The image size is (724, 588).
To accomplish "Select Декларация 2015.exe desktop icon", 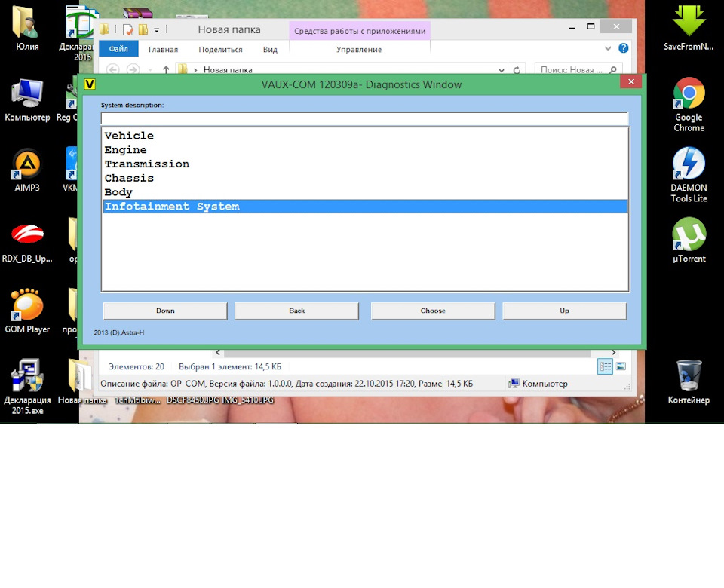I will 27,387.
